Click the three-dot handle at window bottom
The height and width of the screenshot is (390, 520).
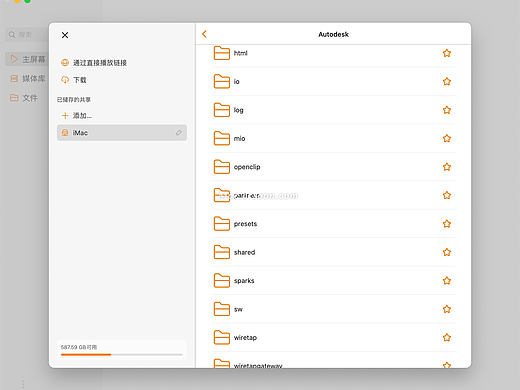click(x=23, y=384)
